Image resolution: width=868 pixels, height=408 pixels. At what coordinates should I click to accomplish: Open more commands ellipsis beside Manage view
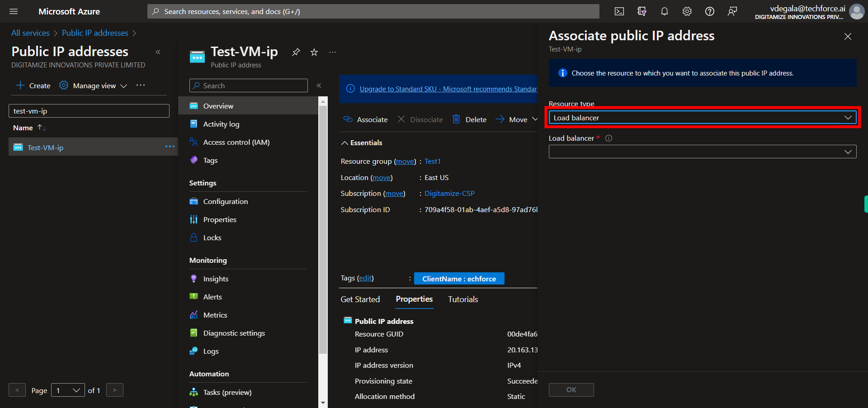pos(141,85)
